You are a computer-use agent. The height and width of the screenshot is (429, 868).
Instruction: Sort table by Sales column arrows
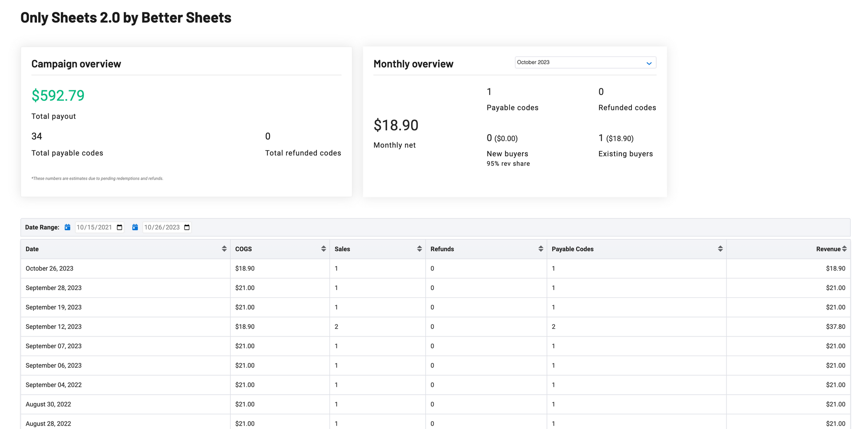(x=419, y=249)
